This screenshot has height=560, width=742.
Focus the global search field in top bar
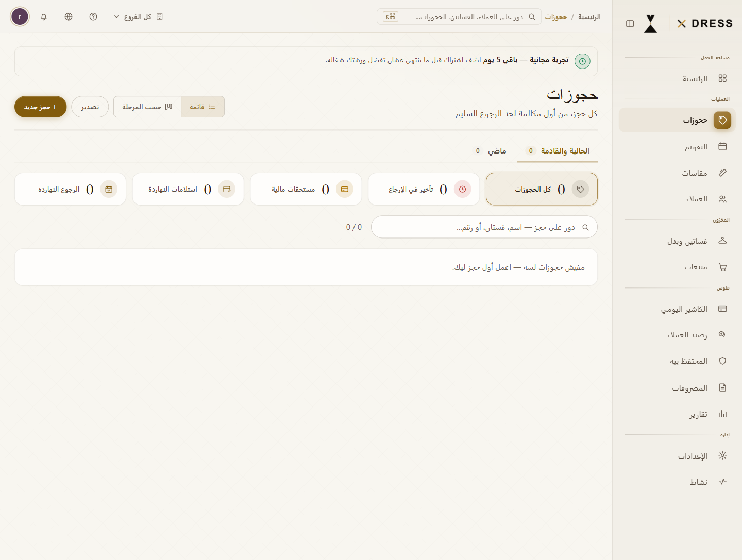point(459,16)
